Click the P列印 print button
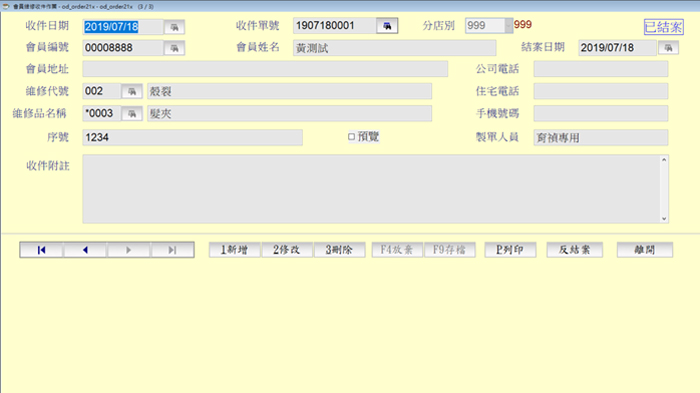This screenshot has height=393, width=700. 510,250
